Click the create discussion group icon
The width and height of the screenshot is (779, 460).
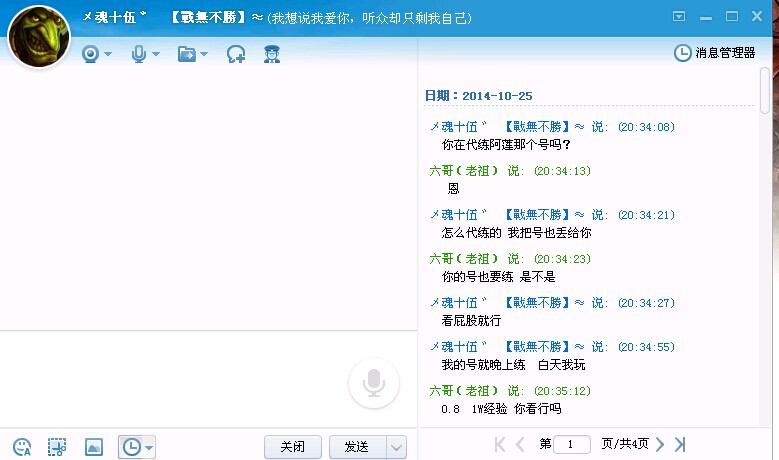[236, 54]
